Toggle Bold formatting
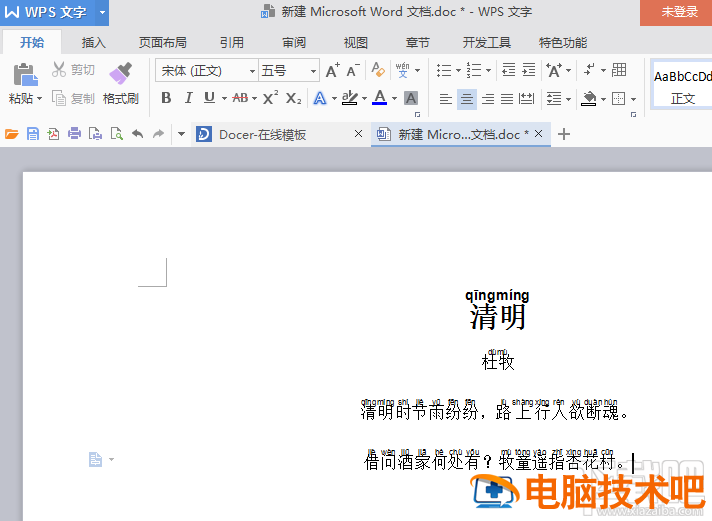The image size is (712, 521). (166, 98)
